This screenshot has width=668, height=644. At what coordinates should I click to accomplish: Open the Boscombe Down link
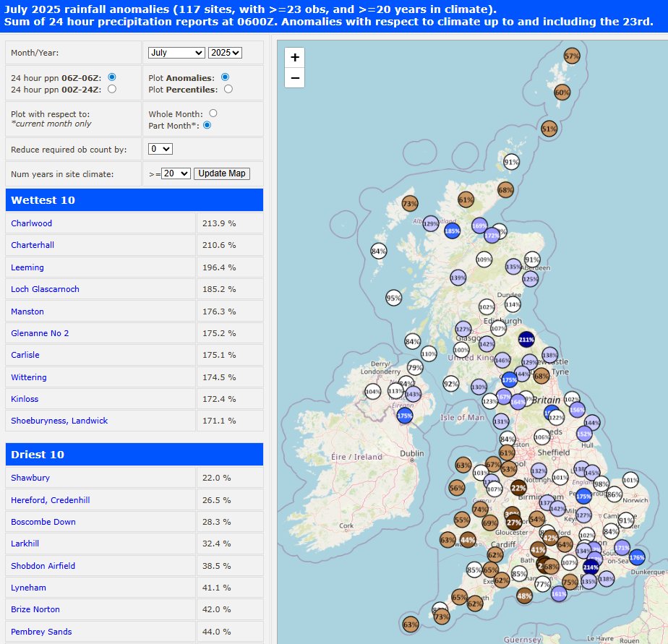tap(43, 522)
